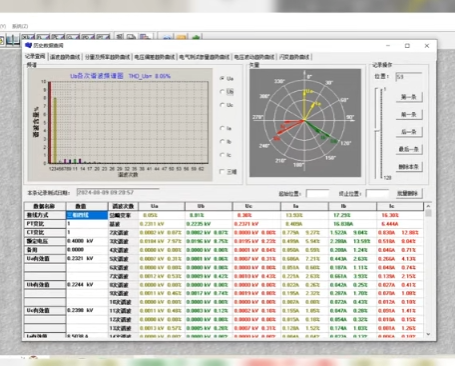The width and height of the screenshot is (455, 366).
Task: Click the 2次谐波 row label
Action: (x=123, y=233)
